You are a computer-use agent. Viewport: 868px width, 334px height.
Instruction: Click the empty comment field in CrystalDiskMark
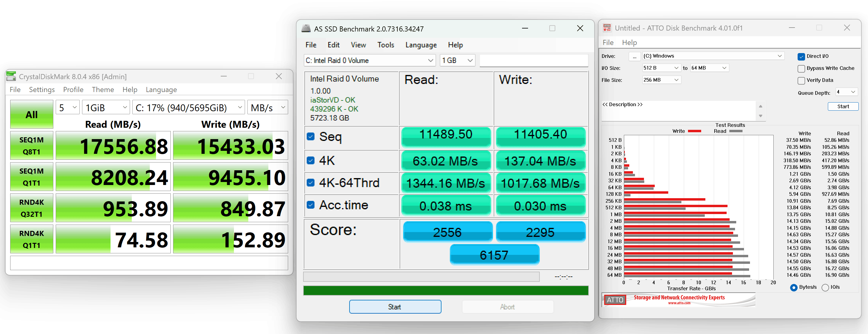pos(149,263)
